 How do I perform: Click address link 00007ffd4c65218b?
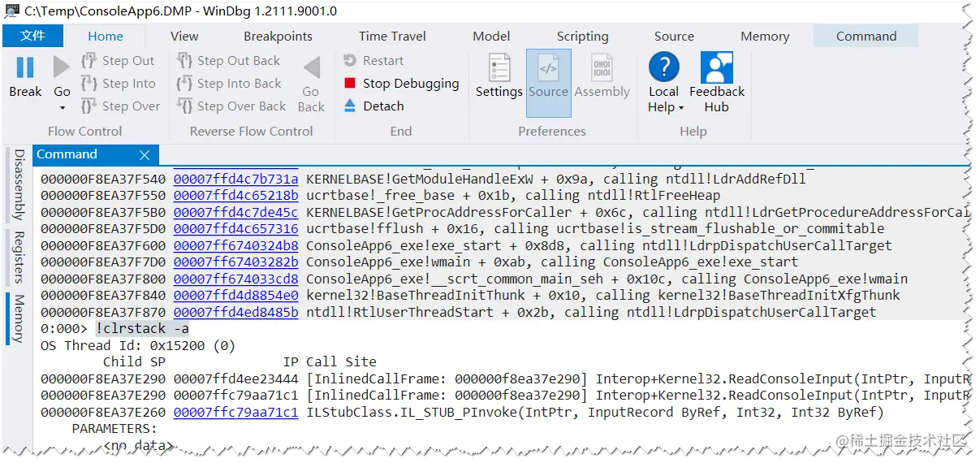[x=235, y=195]
